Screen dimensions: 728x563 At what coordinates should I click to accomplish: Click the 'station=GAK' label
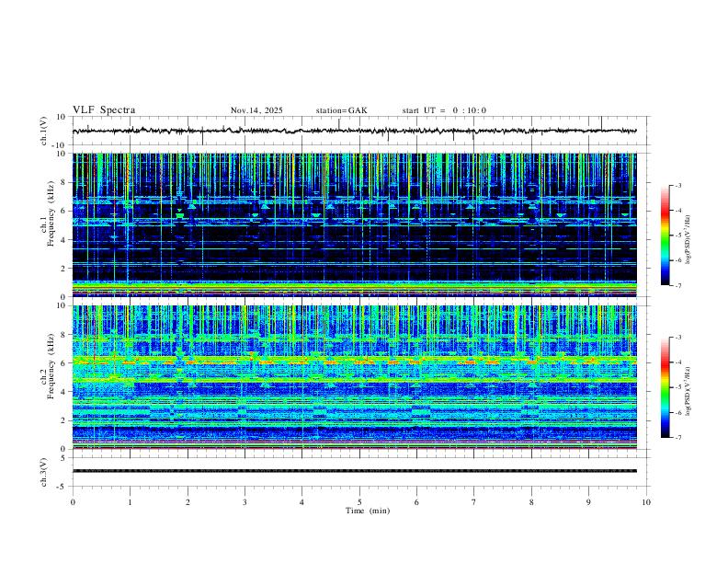pyautogui.click(x=341, y=110)
